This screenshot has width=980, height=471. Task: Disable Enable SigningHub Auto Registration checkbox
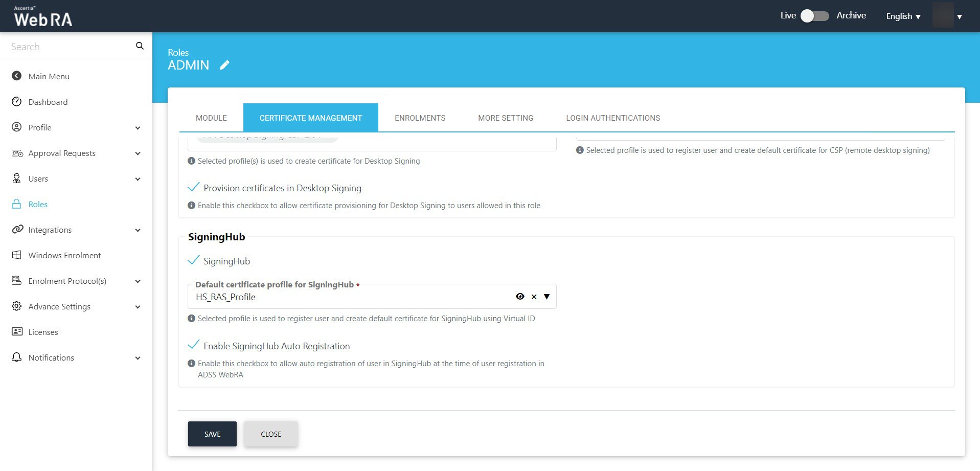click(x=194, y=345)
